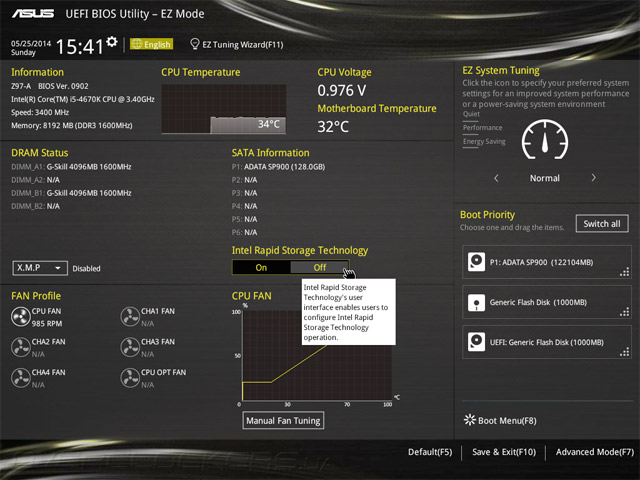The height and width of the screenshot is (480, 640).
Task: Select the Generic Flash Disk (1000MB) boot entry
Action: point(547,302)
